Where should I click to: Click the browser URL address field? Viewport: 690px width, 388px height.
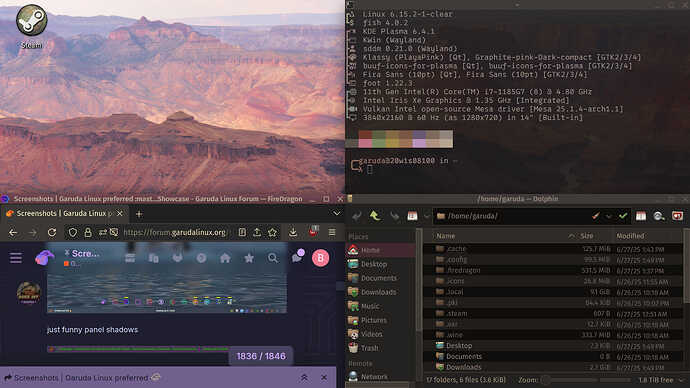coord(174,232)
